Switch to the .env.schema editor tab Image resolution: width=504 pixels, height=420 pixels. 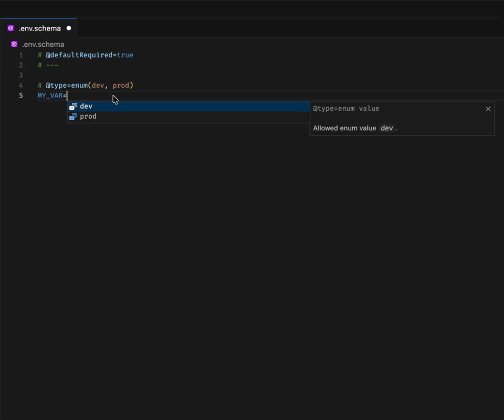pyautogui.click(x=39, y=28)
